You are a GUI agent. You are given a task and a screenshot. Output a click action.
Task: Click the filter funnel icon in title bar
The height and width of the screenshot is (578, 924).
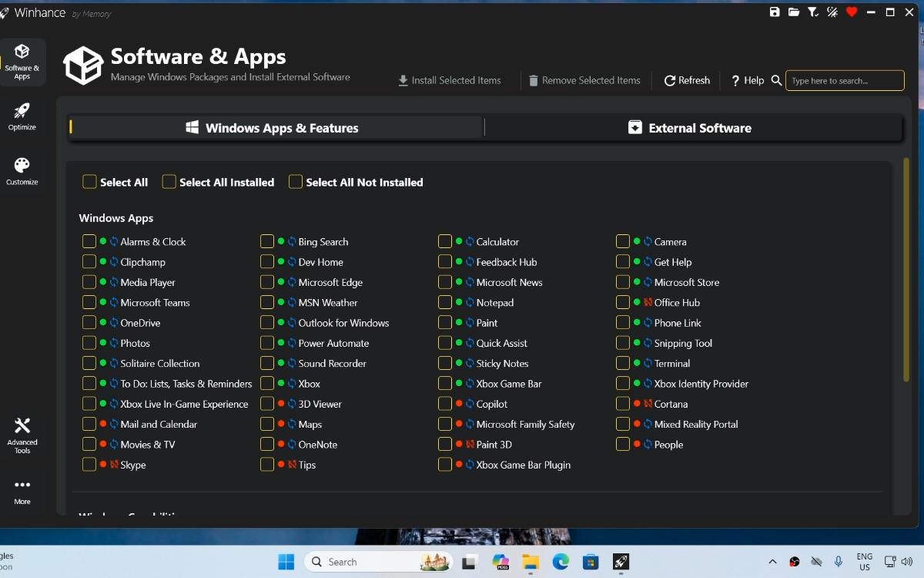point(813,12)
